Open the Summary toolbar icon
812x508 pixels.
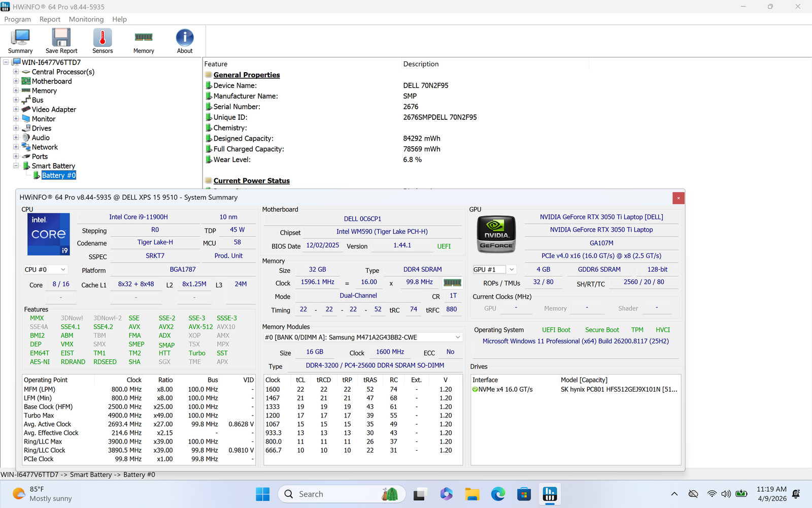click(x=20, y=41)
